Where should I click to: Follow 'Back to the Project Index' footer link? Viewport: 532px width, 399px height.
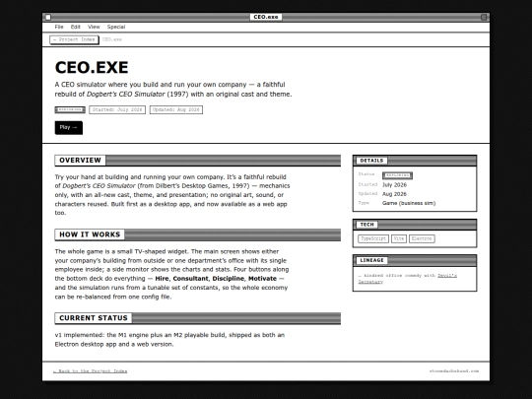click(91, 371)
